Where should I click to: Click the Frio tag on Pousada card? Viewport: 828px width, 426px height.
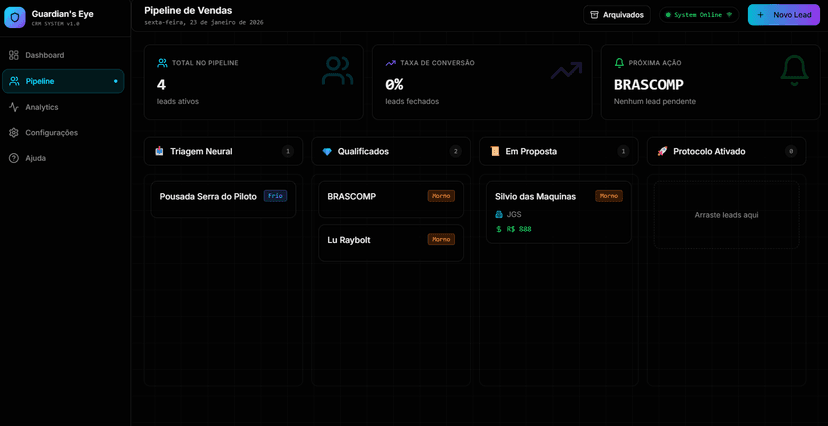tap(275, 196)
